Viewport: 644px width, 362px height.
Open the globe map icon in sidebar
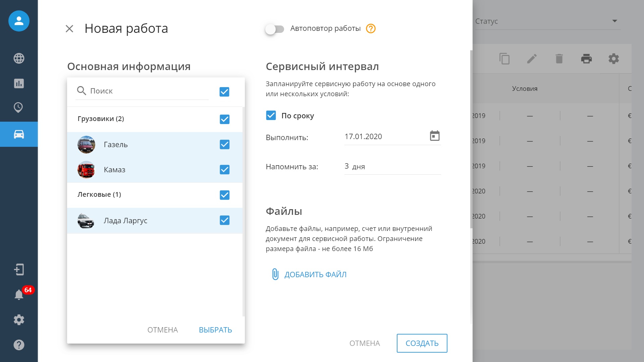[19, 58]
